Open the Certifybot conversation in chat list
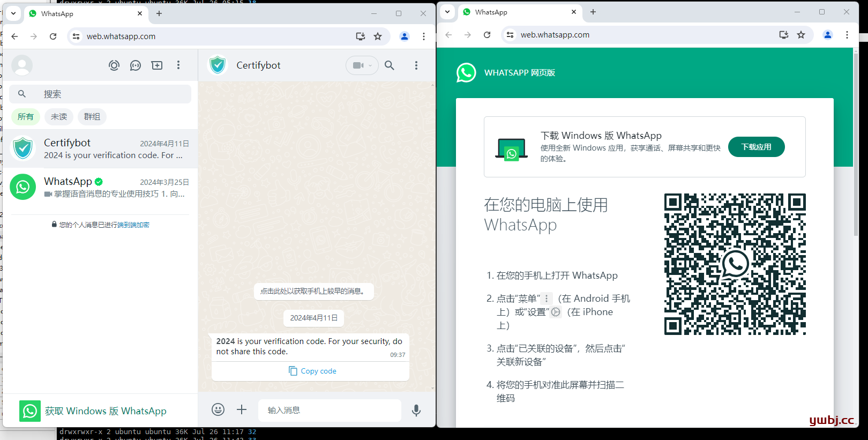This screenshot has height=440, width=868. 100,148
